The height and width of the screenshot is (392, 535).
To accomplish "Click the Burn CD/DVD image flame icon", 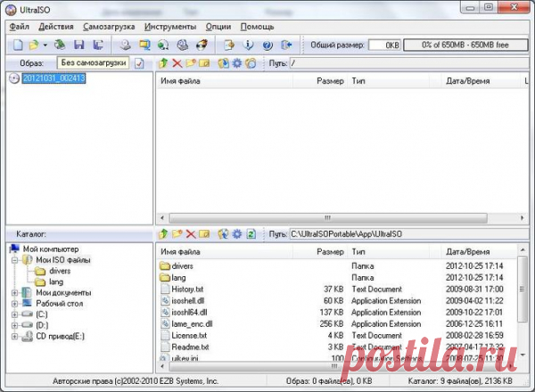I will 202,45.
